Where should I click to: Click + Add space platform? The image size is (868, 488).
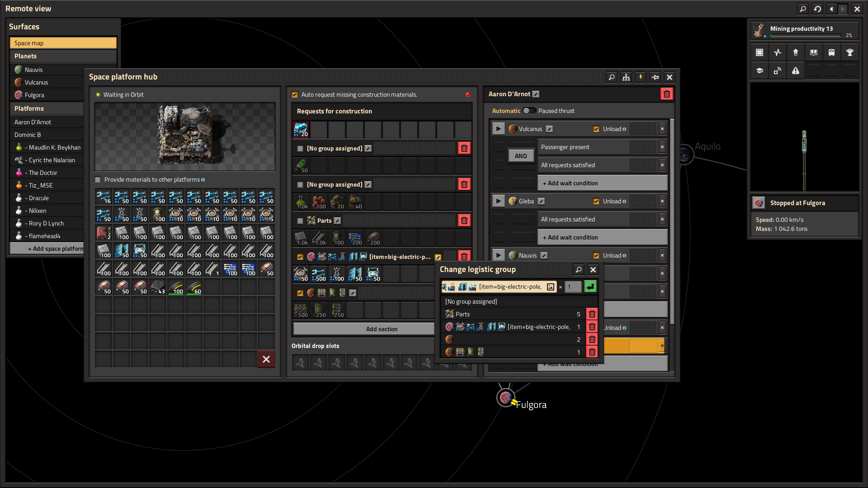[47, 249]
